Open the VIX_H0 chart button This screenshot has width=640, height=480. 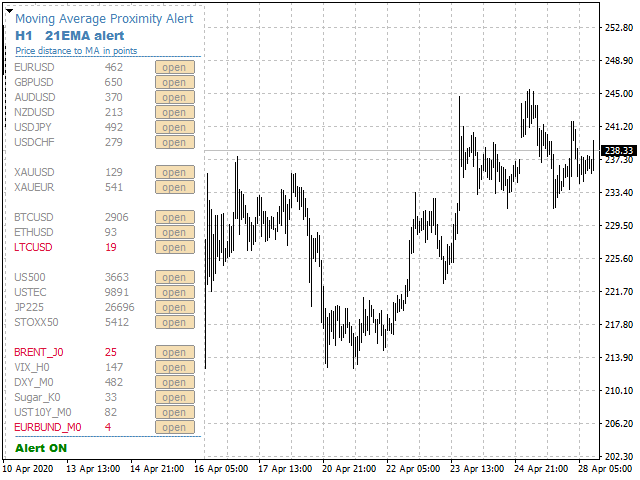(175, 367)
